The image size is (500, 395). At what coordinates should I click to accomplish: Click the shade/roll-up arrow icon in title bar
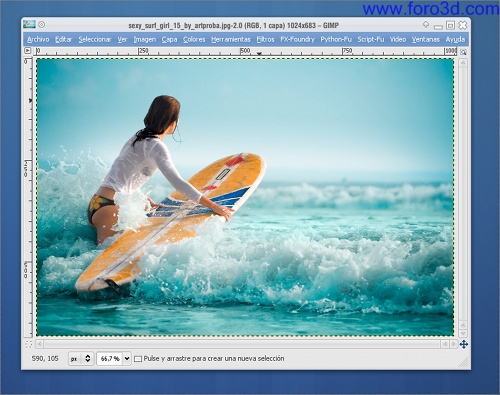[x=426, y=25]
